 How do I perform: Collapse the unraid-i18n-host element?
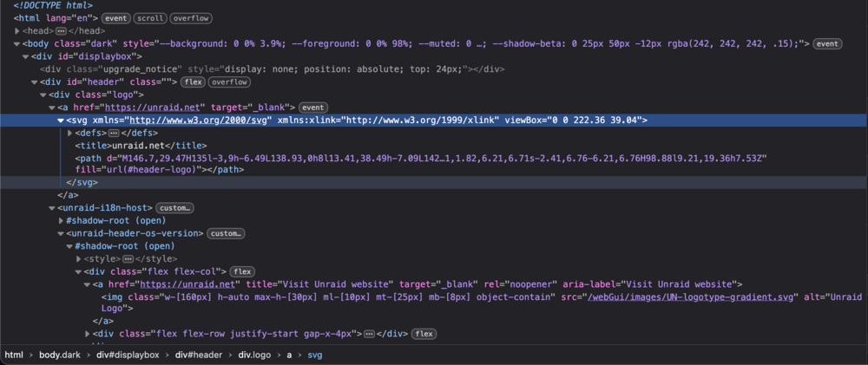pos(52,208)
